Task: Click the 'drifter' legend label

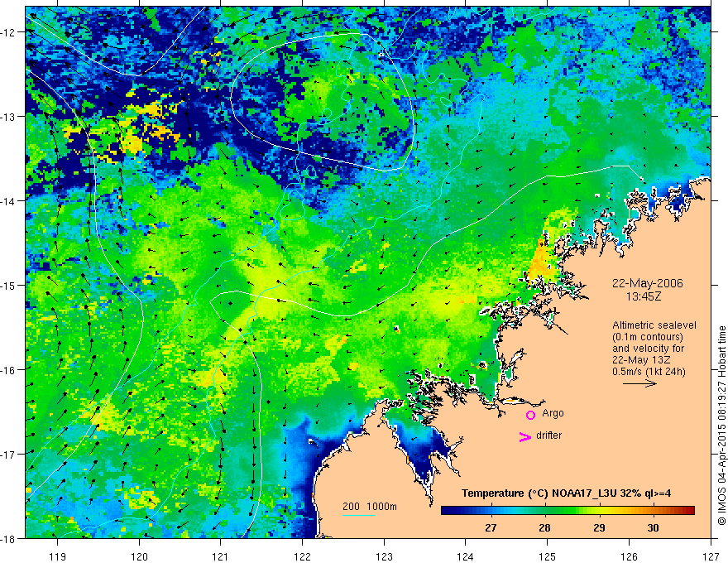Action: 548,435
